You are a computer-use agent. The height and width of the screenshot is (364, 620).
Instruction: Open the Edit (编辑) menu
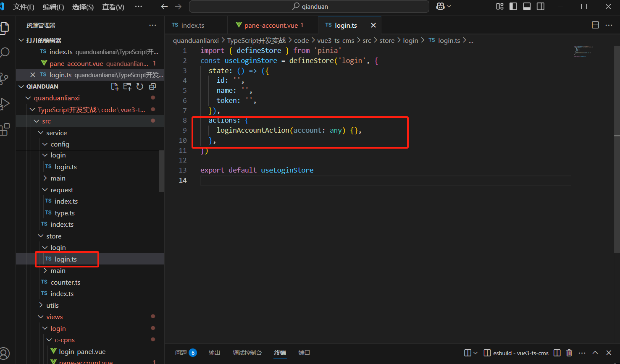53,7
